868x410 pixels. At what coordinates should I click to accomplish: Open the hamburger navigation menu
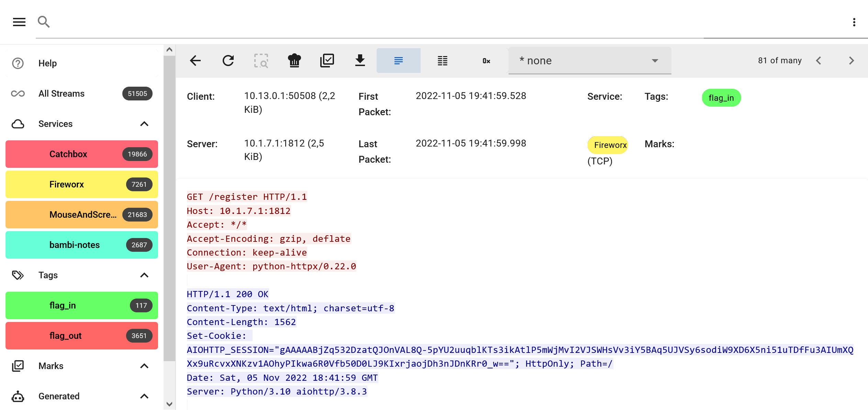19,22
